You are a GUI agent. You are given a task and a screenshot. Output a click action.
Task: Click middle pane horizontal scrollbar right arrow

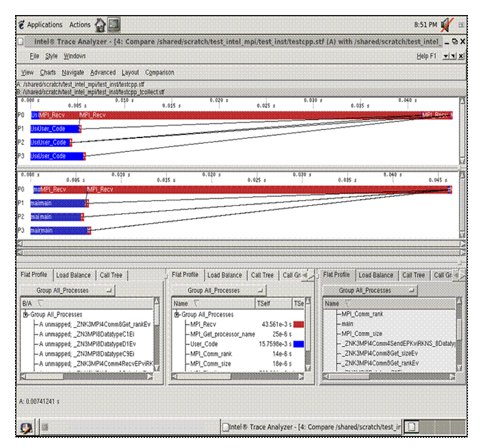(x=301, y=376)
